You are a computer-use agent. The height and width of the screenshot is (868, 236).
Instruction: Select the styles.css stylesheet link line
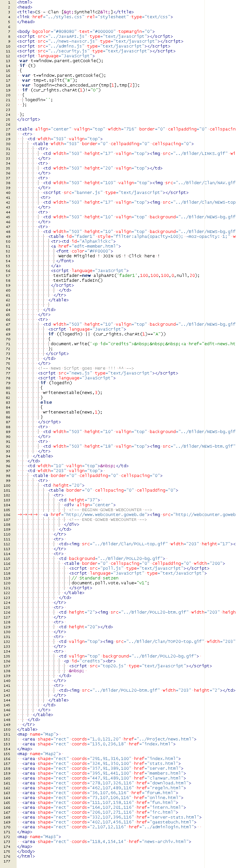95,17
